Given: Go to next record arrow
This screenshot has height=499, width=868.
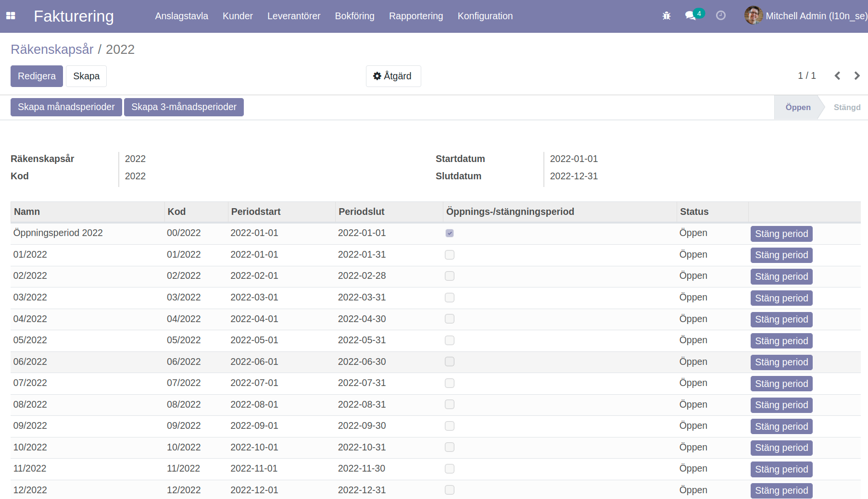Looking at the screenshot, I should tap(856, 76).
